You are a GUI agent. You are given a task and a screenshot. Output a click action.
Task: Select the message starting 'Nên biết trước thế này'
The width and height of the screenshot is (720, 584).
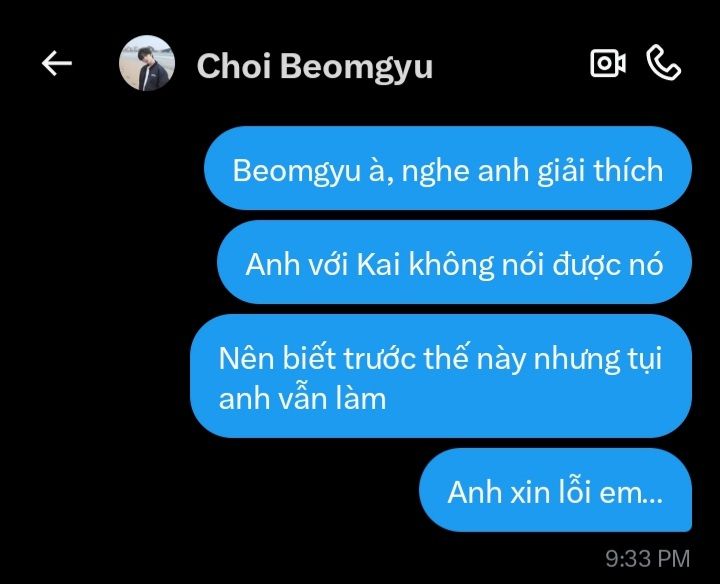(x=441, y=376)
